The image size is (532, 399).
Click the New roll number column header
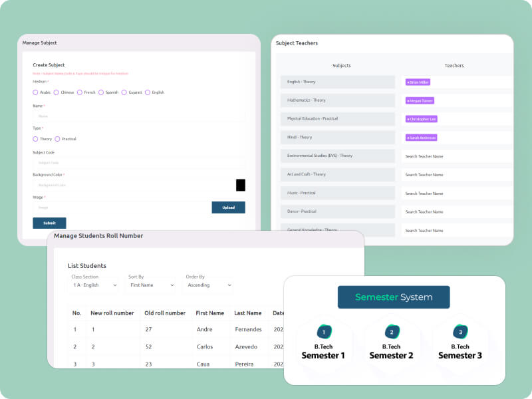coord(112,313)
